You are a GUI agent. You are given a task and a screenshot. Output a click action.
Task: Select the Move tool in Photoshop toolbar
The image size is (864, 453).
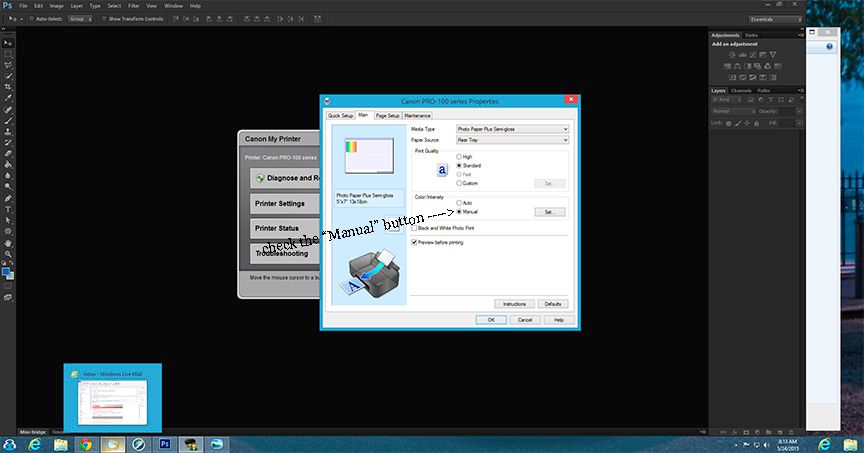click(8, 43)
